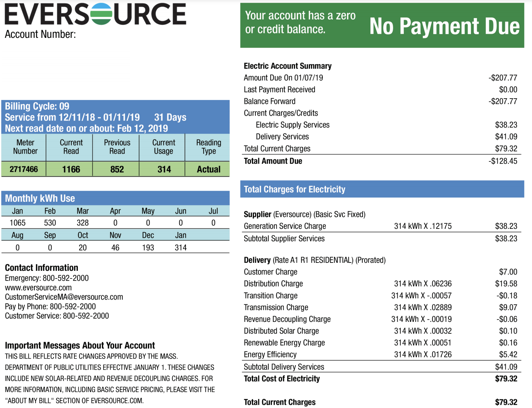Select the $19.58 Distribution Charge amount
This screenshot has height=408, width=532.
506,284
